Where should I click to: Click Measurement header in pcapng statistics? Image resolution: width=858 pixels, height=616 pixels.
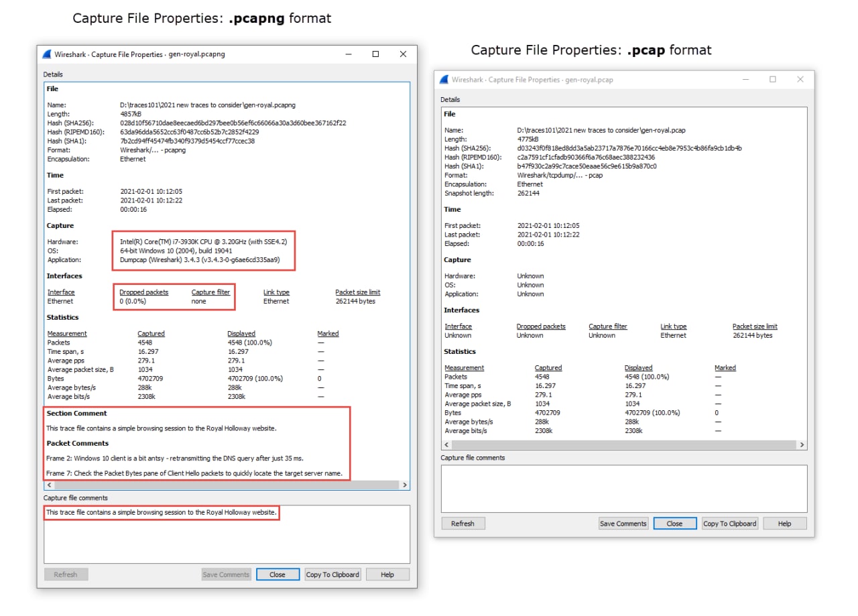click(x=67, y=333)
